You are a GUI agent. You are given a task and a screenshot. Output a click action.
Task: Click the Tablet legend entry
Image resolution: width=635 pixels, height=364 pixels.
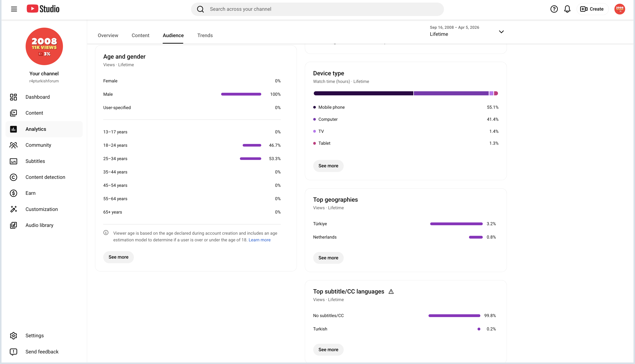(x=406, y=143)
